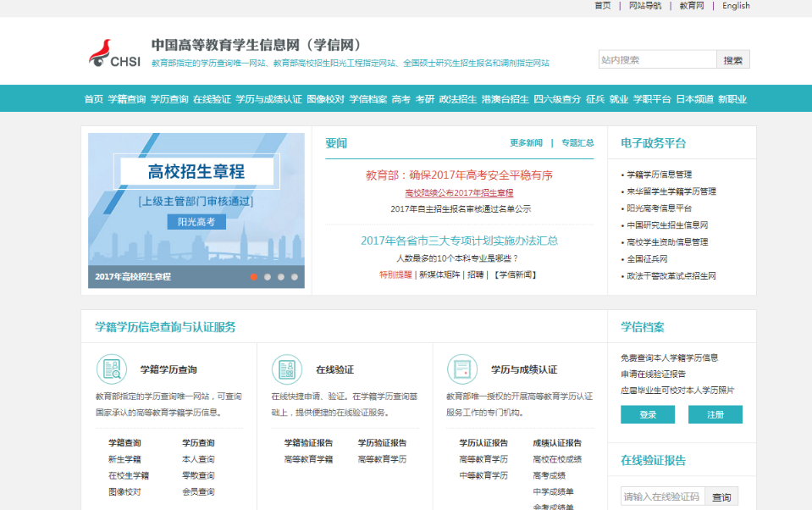Switch to the second carousel slide dot

268,277
